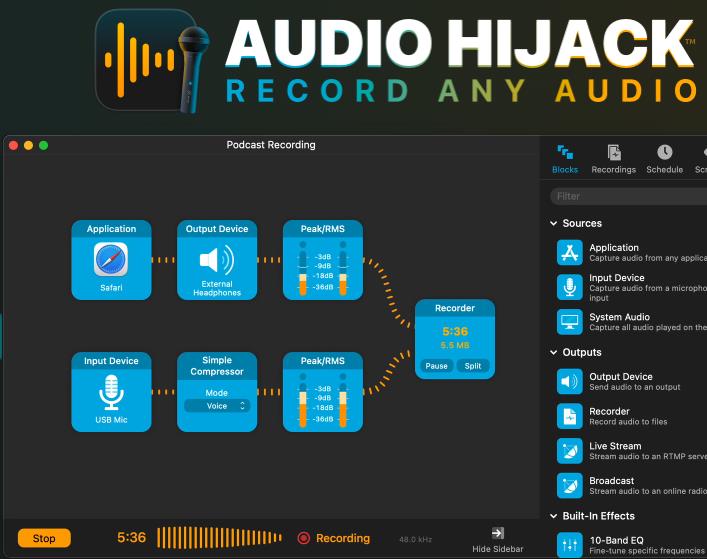
Task: Click the Podcast Recording window title
Action: [x=271, y=145]
